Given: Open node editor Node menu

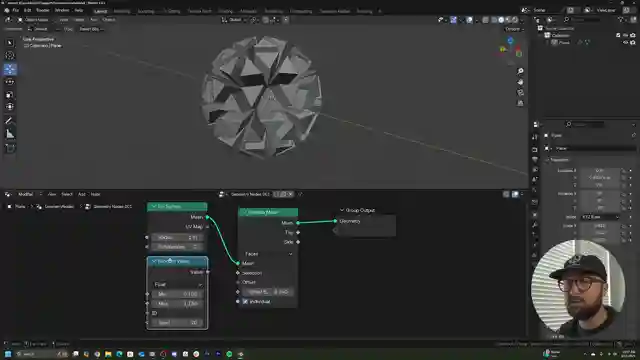Looking at the screenshot, I should tap(95, 194).
